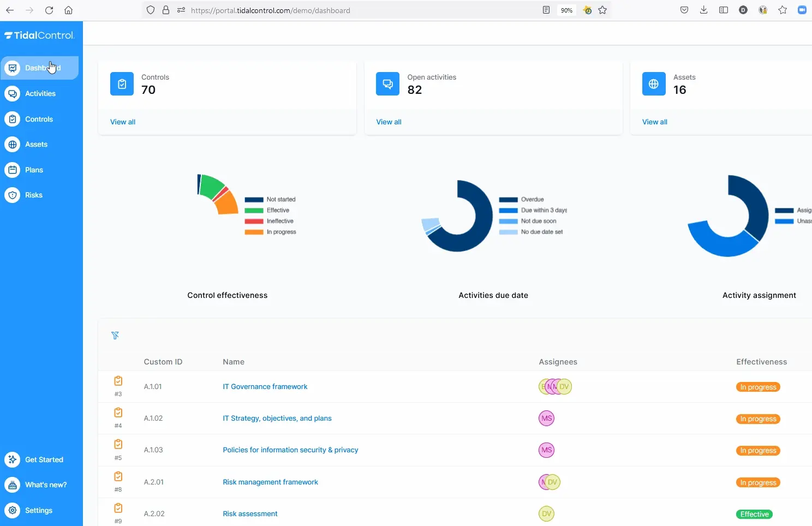
Task: Click the Ineffective legend swatch
Action: [x=254, y=221]
